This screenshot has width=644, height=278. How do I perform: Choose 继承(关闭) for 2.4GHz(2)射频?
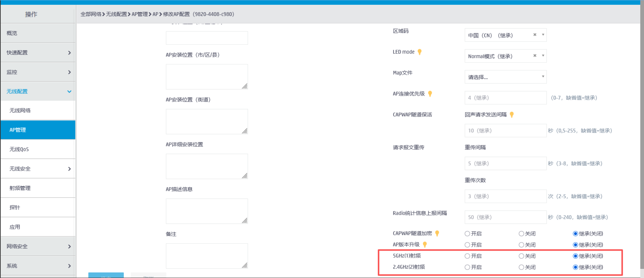[x=575, y=267]
